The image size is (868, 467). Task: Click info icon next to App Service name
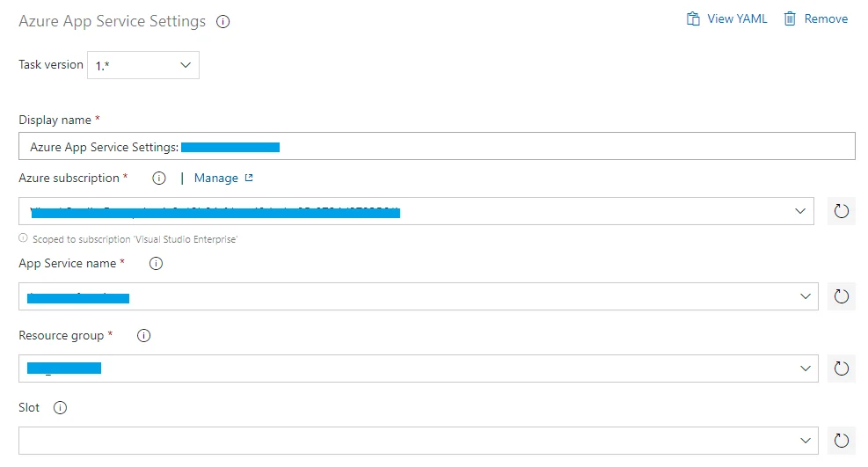[x=157, y=263]
